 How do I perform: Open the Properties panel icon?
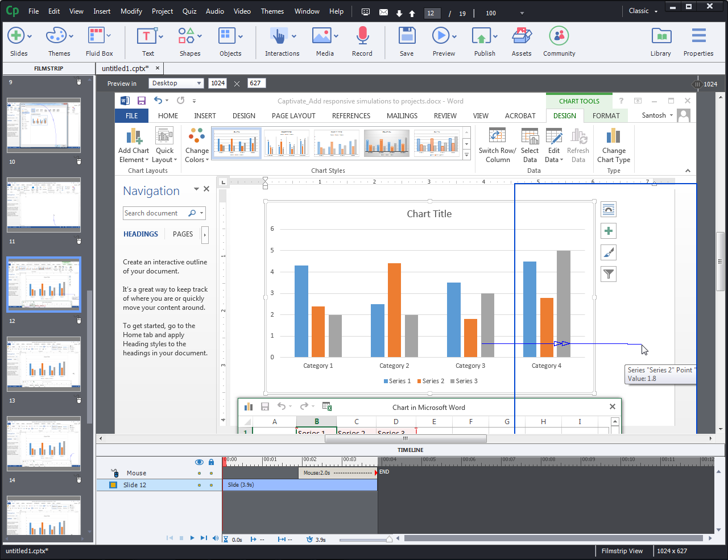pos(698,36)
